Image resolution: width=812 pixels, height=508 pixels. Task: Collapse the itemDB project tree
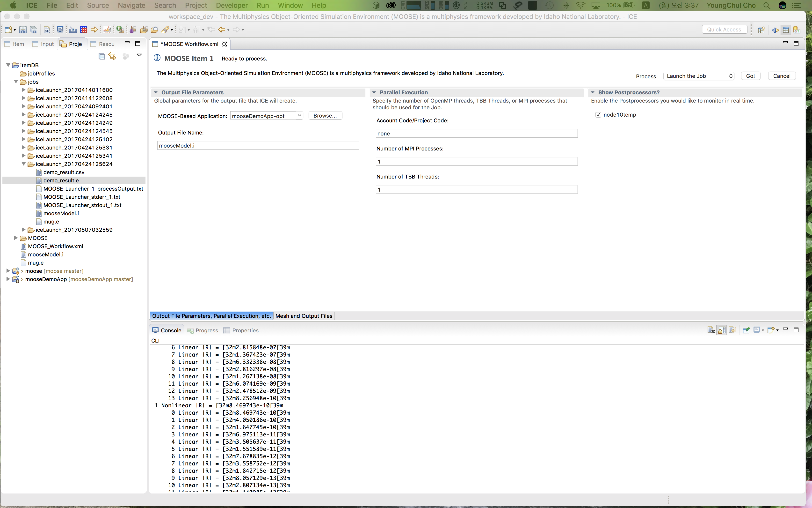[x=8, y=65]
